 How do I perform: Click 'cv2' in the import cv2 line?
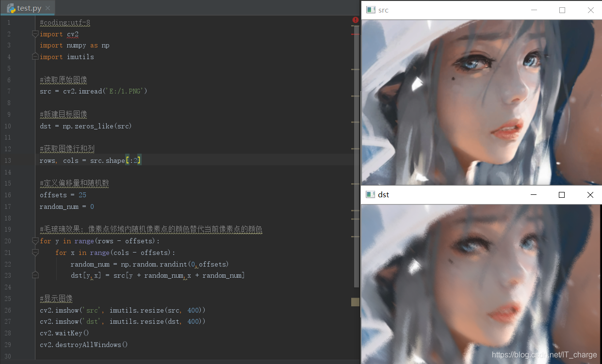click(x=73, y=34)
